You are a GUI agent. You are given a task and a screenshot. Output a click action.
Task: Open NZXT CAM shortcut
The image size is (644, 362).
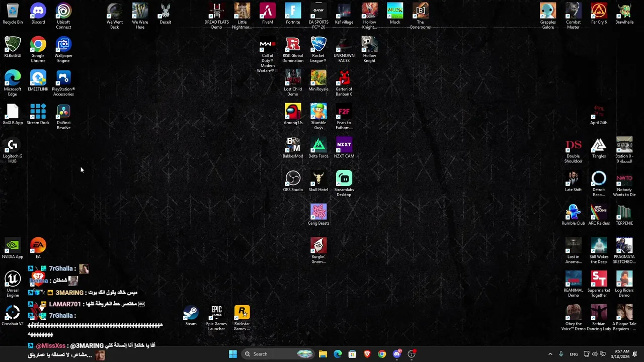click(x=344, y=148)
